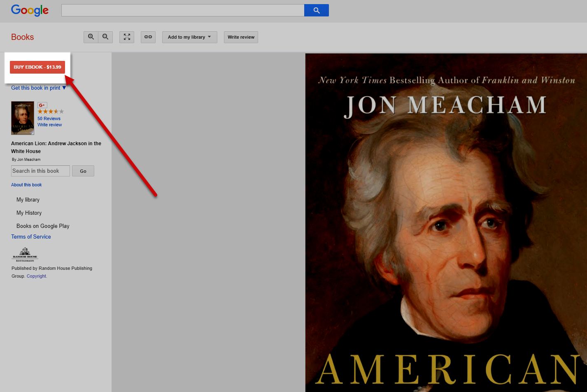Screen dimensions: 587x392
Task: Click the Random House publisher logo
Action: click(25, 255)
